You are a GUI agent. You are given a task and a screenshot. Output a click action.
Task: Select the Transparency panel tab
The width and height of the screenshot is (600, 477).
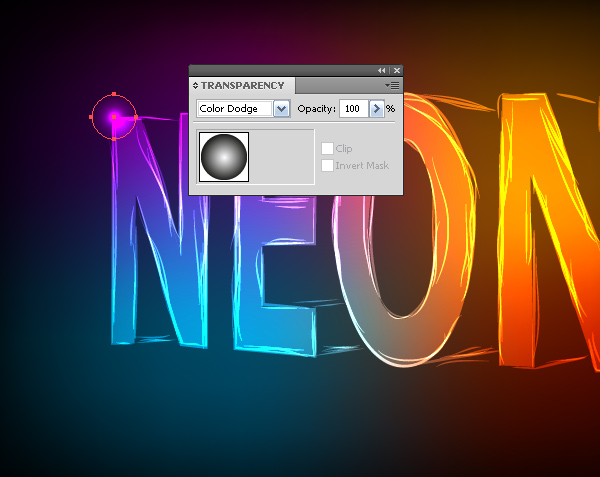click(242, 85)
